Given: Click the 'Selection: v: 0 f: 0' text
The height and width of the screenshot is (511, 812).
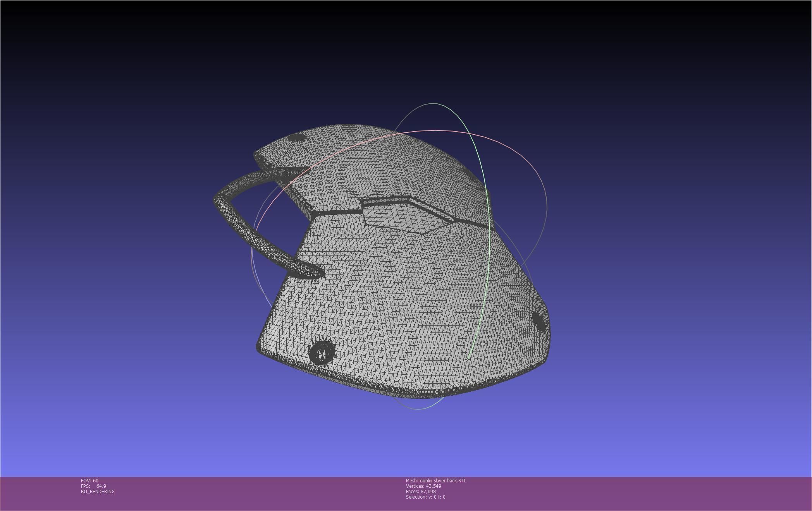Looking at the screenshot, I should point(426,497).
